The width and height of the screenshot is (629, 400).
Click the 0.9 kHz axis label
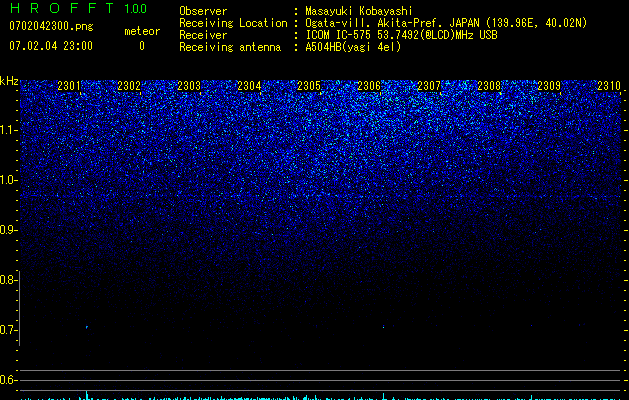pos(8,230)
